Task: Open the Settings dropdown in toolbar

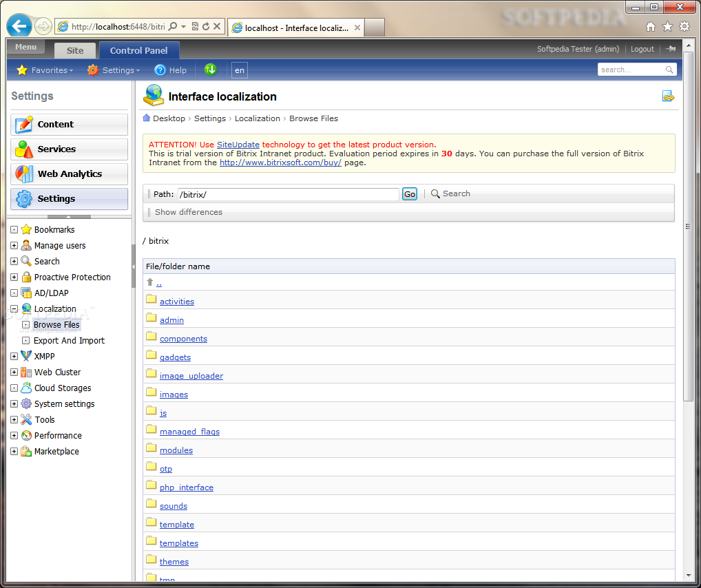Action: [x=114, y=70]
